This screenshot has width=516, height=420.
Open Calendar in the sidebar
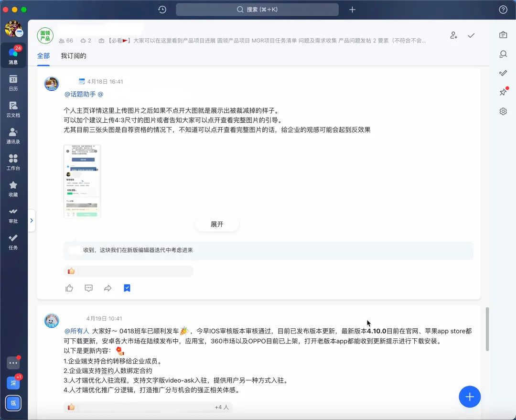pos(13,83)
